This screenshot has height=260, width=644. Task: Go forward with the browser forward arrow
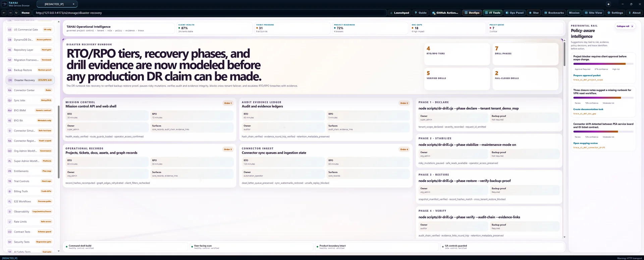10,13
